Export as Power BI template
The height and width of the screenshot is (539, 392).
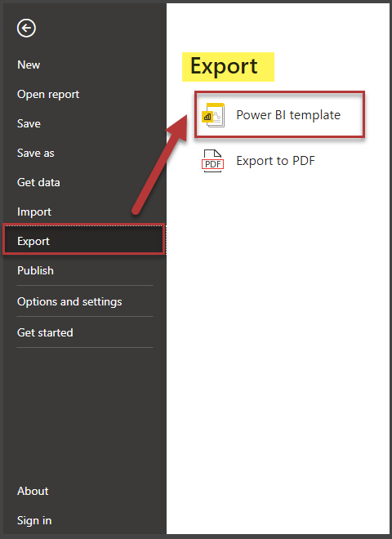tap(279, 115)
